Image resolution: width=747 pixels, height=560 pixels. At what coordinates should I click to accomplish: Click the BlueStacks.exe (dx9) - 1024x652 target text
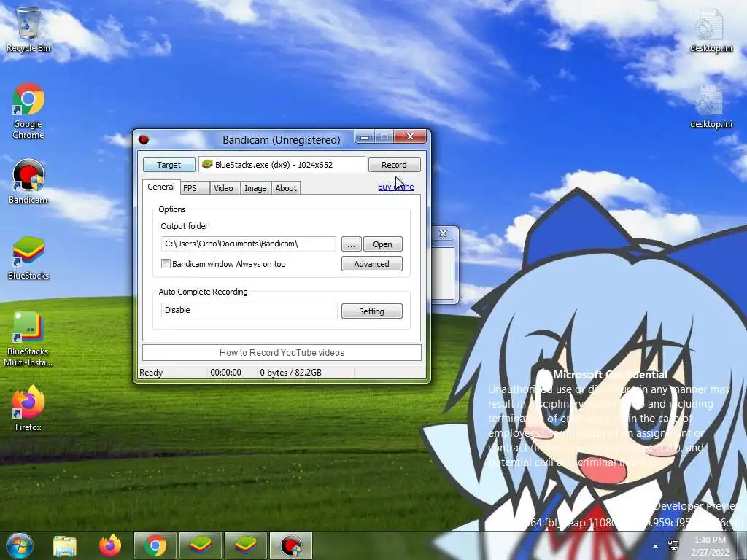[274, 164]
